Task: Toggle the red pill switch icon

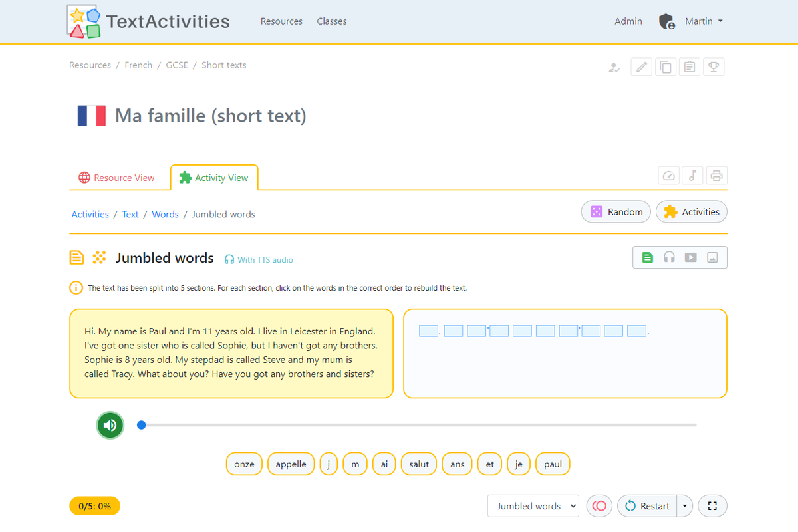Action: 600,506
